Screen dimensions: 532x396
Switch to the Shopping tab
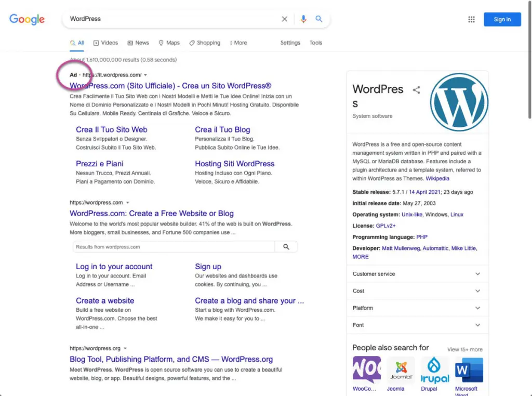[205, 43]
